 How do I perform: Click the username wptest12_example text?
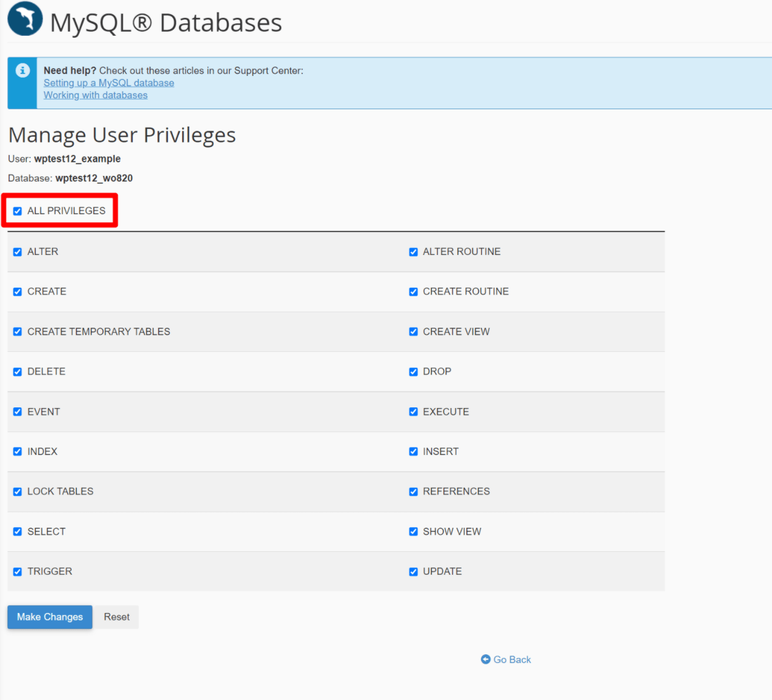click(77, 159)
